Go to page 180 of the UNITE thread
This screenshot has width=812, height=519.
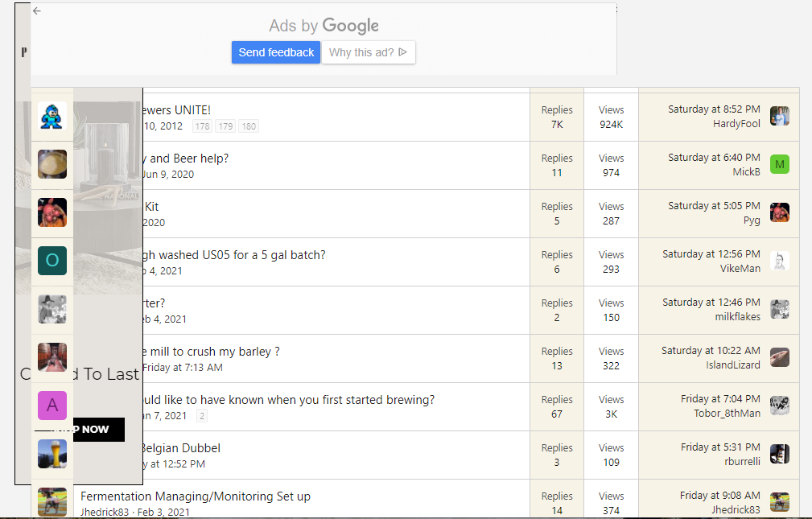coord(249,126)
